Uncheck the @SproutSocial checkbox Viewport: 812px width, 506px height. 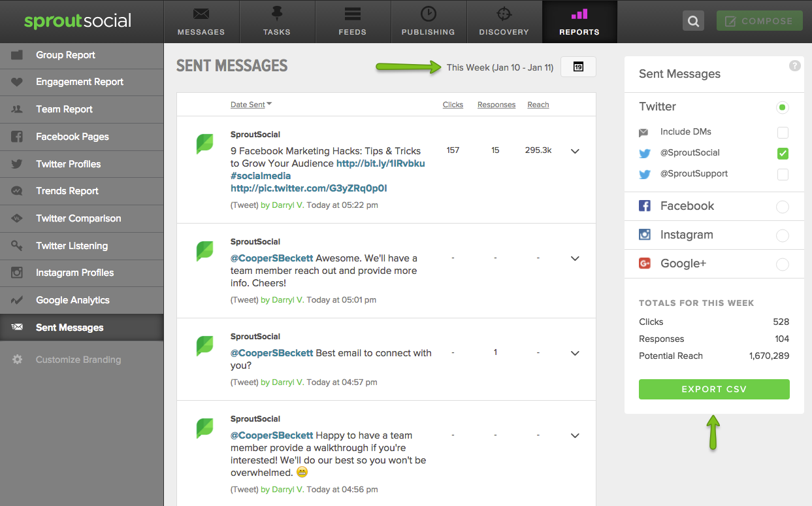coord(783,154)
